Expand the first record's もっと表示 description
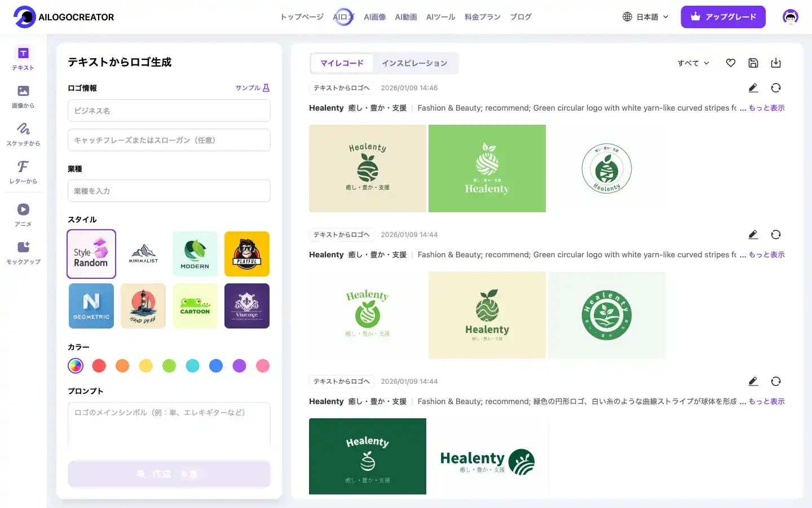 point(766,108)
